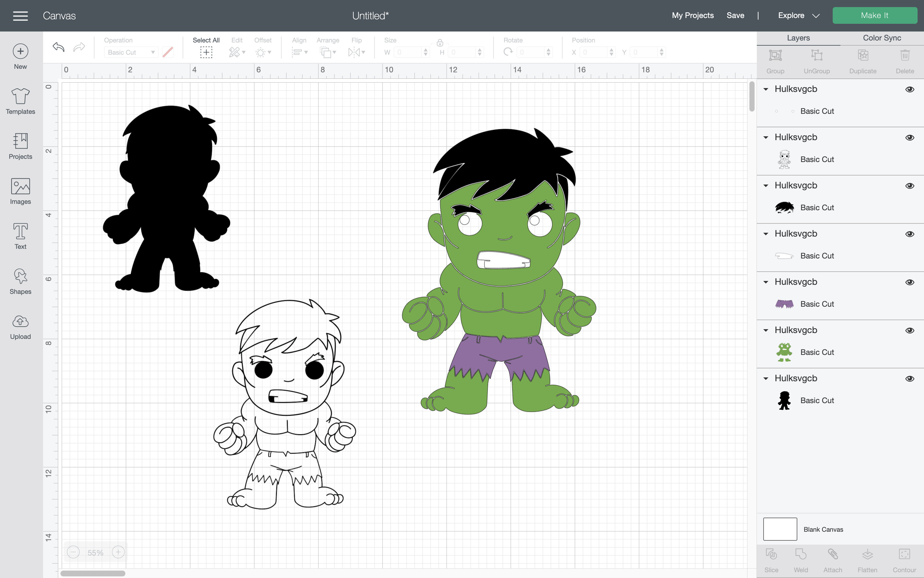924x578 pixels.
Task: Hide the Hulksvgcb purple shorts layer
Action: click(910, 282)
